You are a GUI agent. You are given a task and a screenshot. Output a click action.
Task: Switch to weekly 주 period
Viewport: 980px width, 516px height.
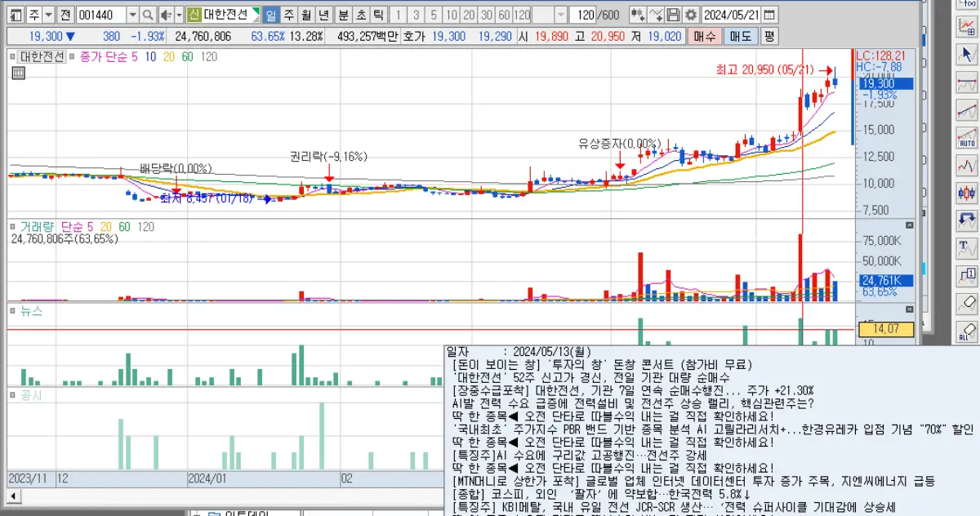tap(289, 16)
